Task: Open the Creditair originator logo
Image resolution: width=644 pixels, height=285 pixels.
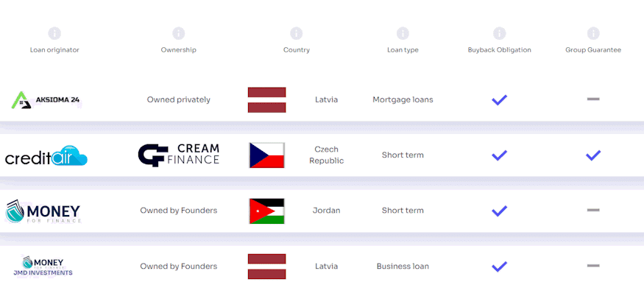Action: point(46,156)
